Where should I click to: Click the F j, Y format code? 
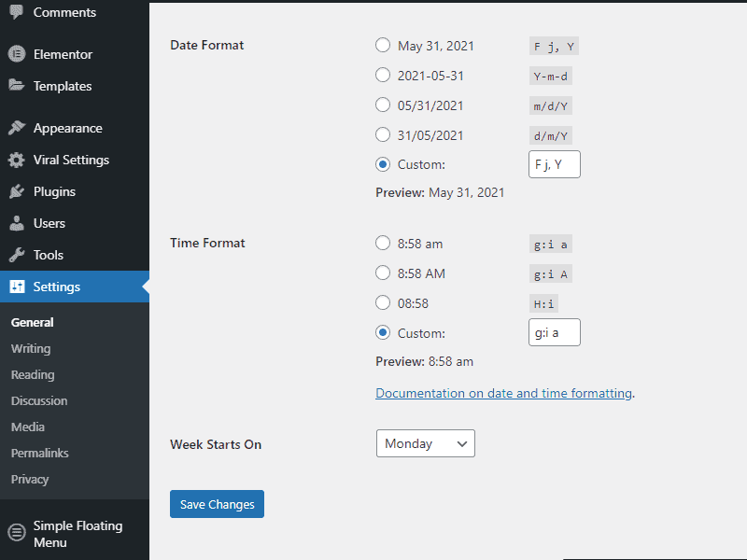point(554,47)
